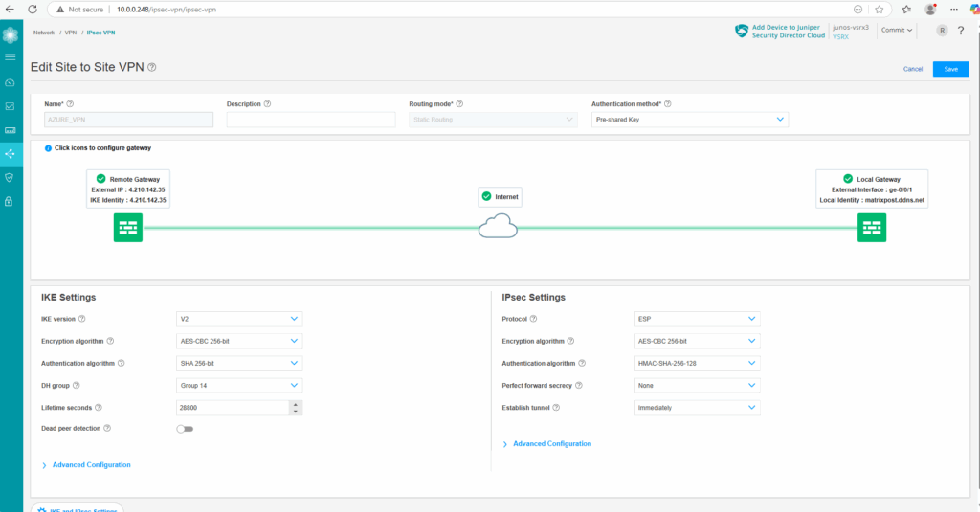
Task: Click the help icon beside IKE version
Action: [82, 319]
